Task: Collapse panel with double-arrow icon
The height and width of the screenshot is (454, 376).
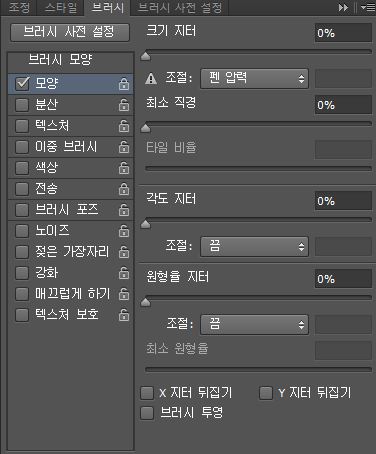Action: pyautogui.click(x=343, y=7)
